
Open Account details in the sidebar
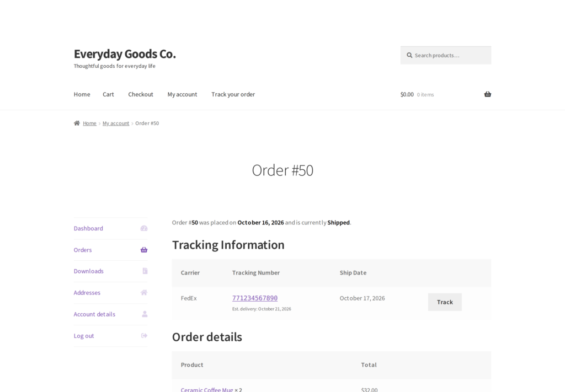(94, 314)
